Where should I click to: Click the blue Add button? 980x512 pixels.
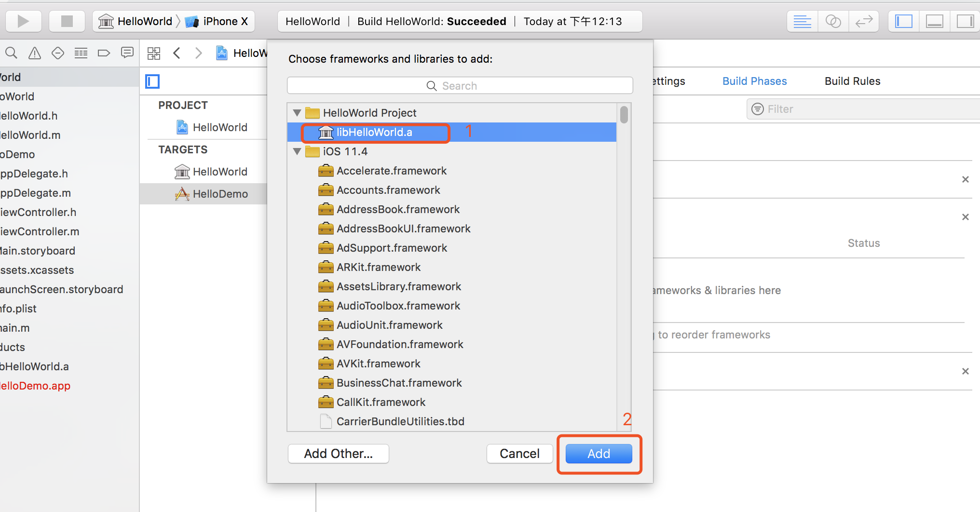click(x=599, y=454)
